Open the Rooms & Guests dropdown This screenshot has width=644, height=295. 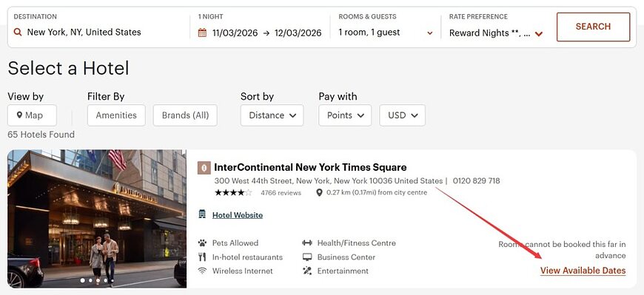(x=386, y=33)
